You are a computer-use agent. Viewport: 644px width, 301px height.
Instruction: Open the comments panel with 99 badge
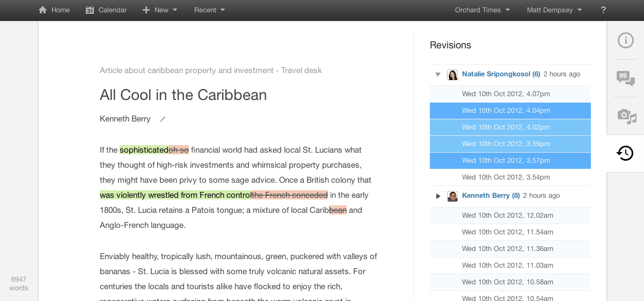(x=625, y=78)
